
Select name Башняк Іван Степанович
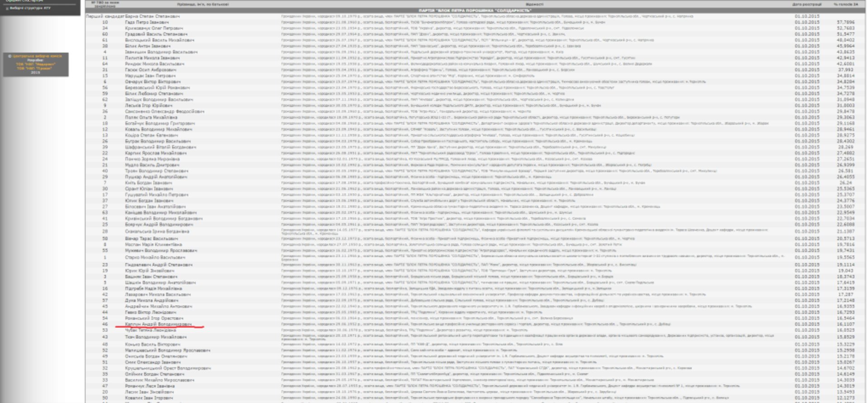pos(151,276)
